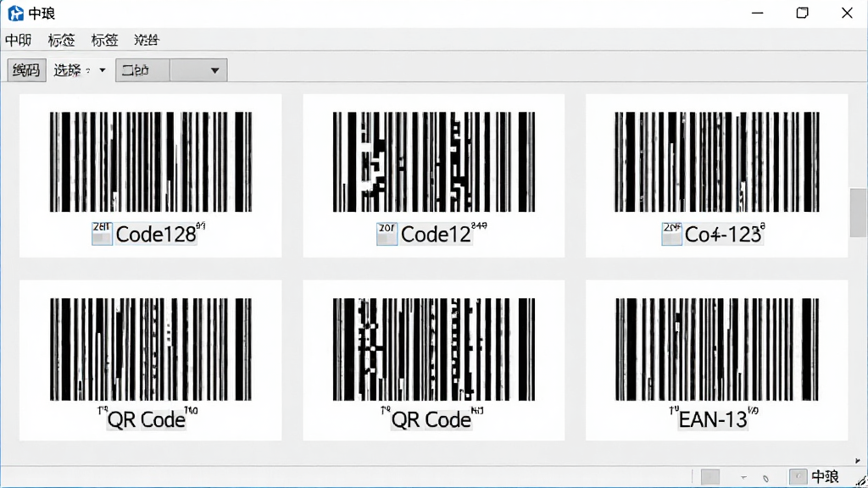Expand the wide combo box next to 选择

[171, 70]
